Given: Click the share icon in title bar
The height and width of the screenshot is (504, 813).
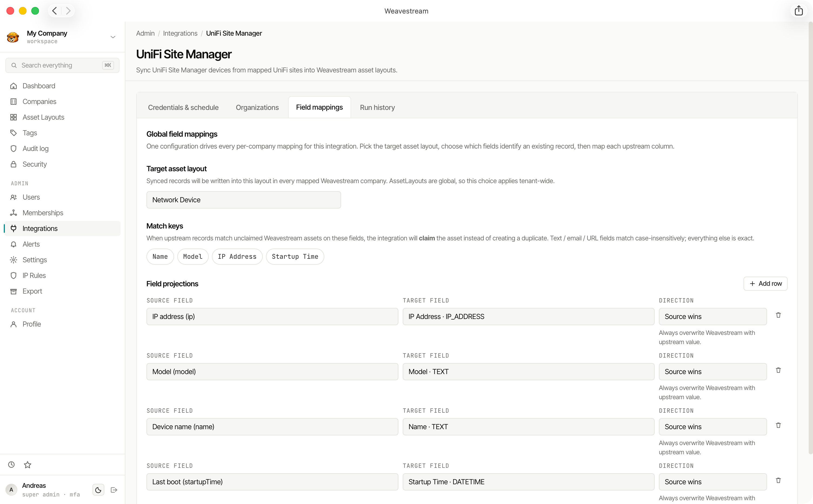Looking at the screenshot, I should pyautogui.click(x=798, y=11).
